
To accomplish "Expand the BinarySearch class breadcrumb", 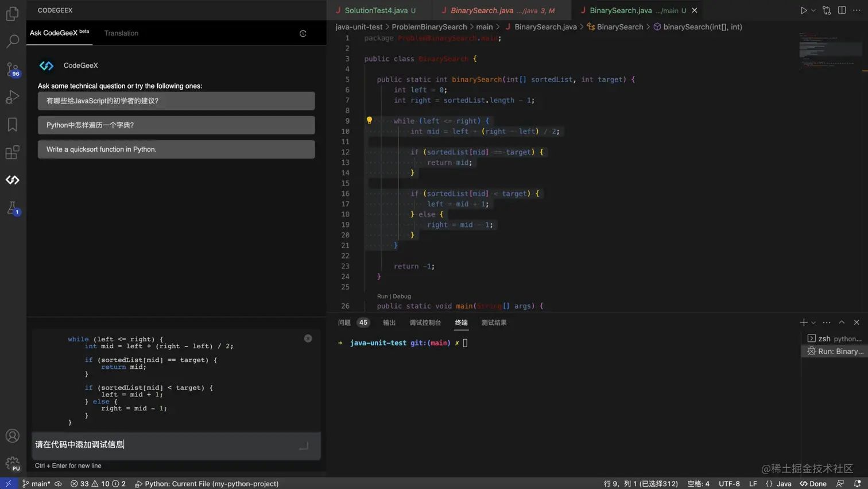I will click(x=615, y=27).
